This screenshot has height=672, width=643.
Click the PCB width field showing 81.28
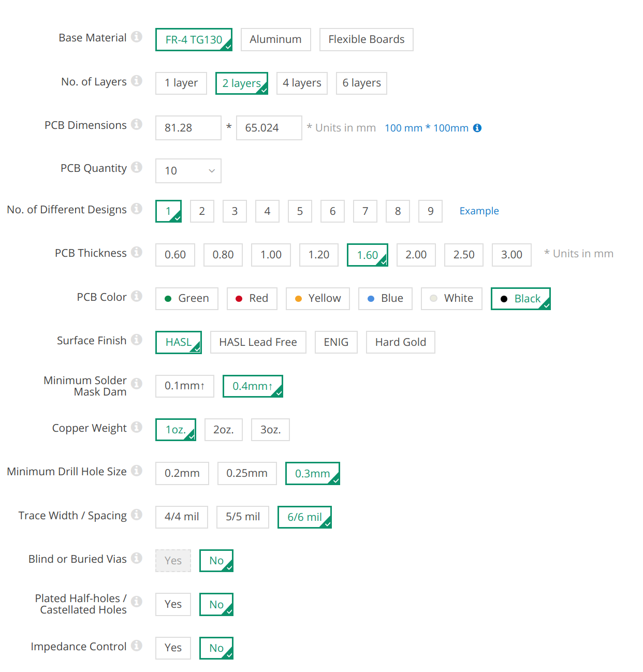point(188,128)
